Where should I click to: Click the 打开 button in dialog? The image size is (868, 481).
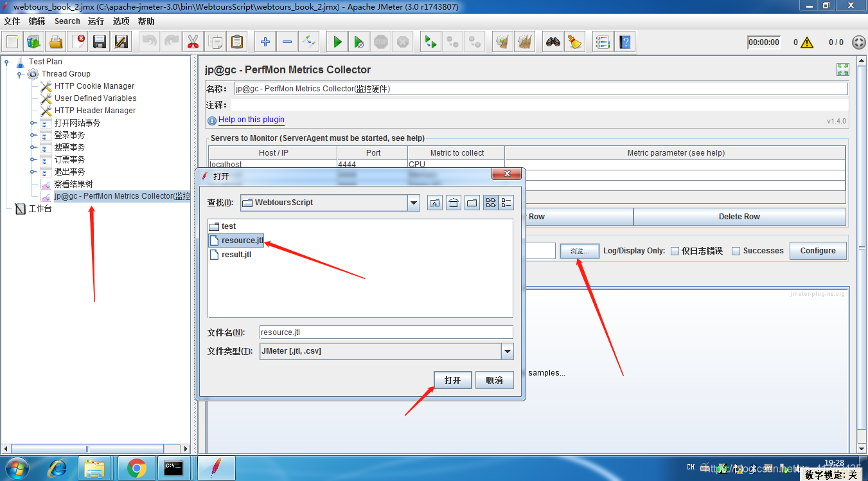(453, 380)
